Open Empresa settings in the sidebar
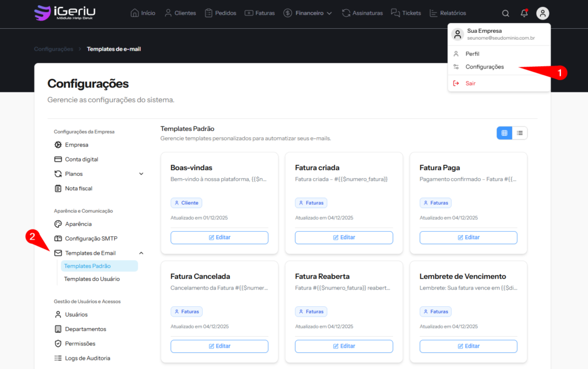Image resolution: width=588 pixels, height=369 pixels. (76, 145)
